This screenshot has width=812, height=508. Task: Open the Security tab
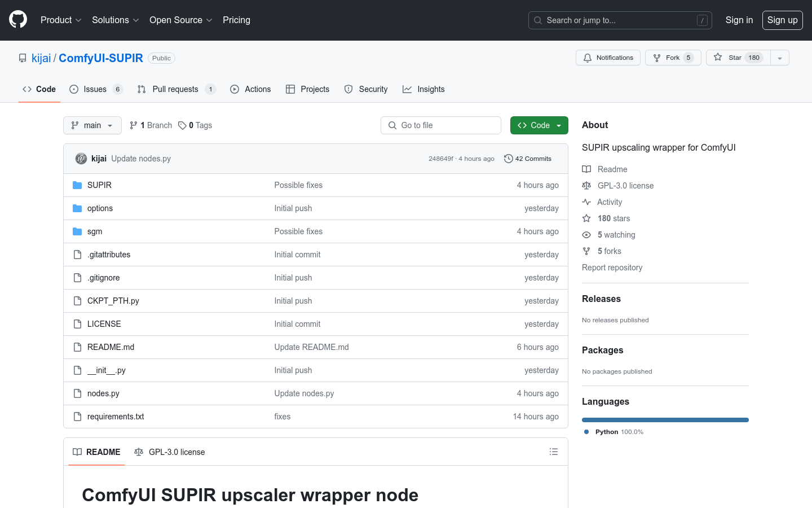[366, 89]
